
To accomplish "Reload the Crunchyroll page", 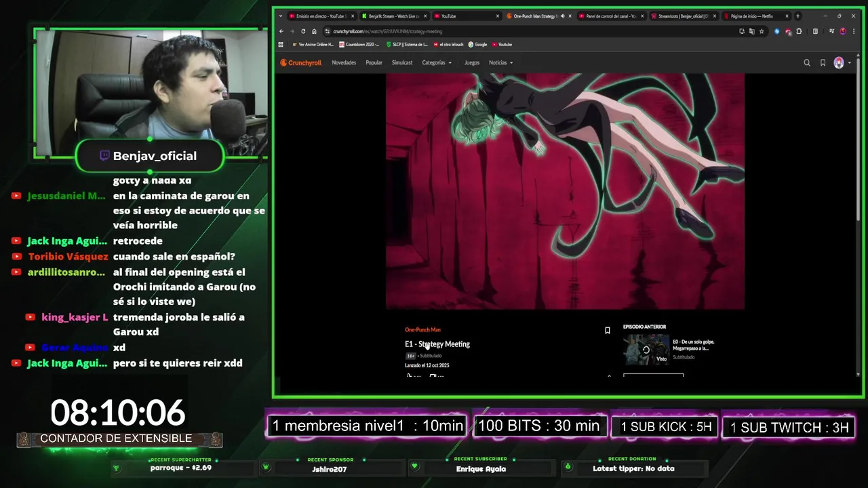I will click(x=303, y=31).
